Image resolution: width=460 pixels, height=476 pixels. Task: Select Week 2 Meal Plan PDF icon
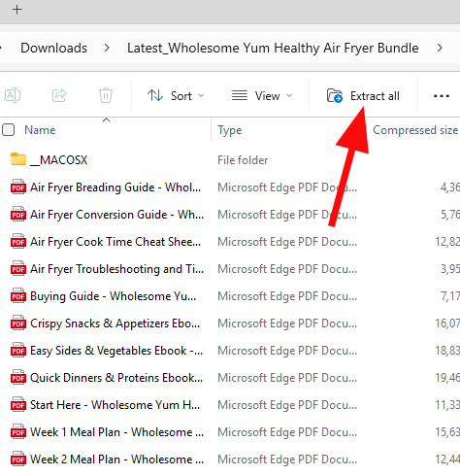(x=18, y=459)
